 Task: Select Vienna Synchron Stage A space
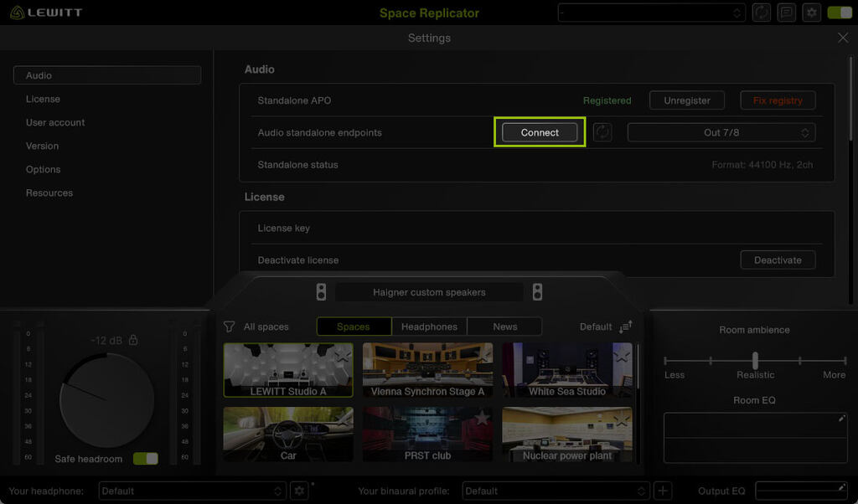click(427, 370)
